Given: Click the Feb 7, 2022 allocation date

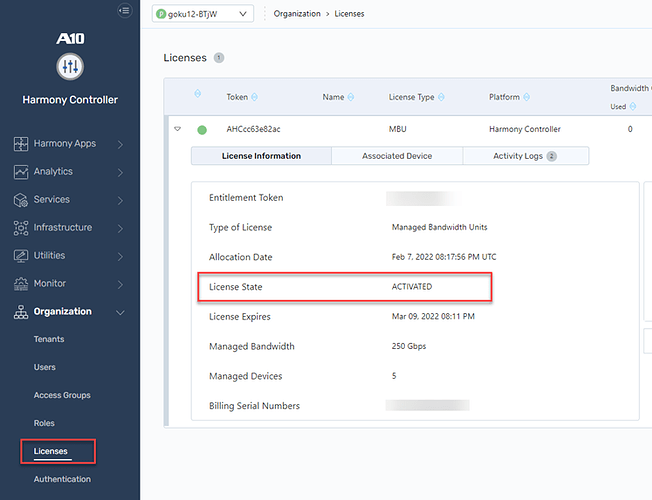Looking at the screenshot, I should click(444, 257).
